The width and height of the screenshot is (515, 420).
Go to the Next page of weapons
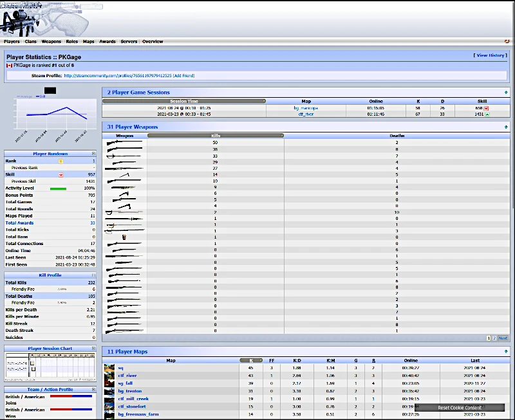point(503,338)
